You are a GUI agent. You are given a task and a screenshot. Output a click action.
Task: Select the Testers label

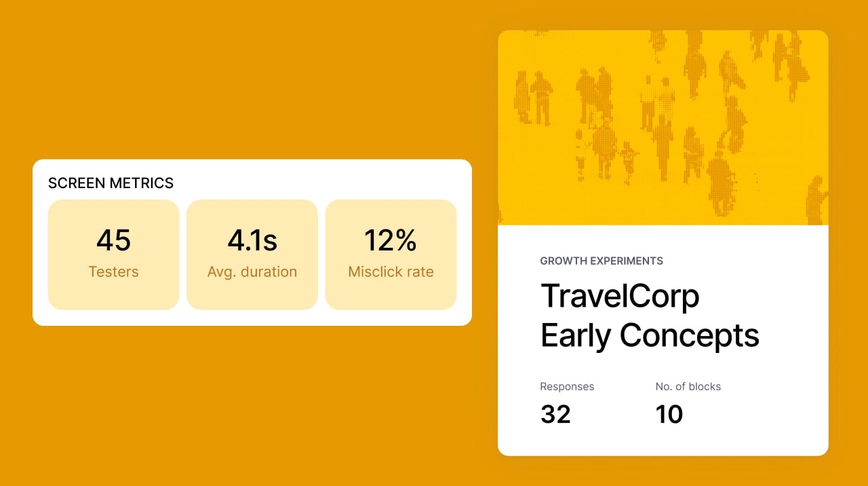click(x=113, y=272)
